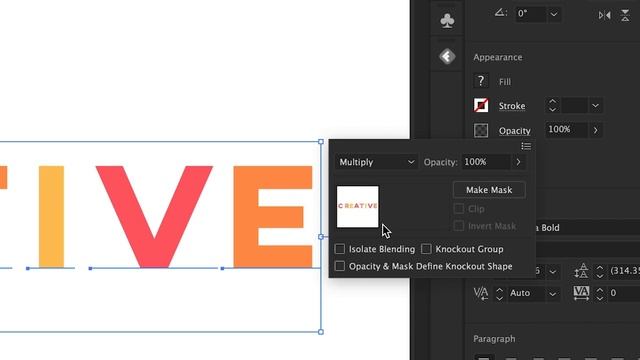Toggle the Invert Mask checkbox
Viewport: 640px width, 360px height.
coord(459,226)
